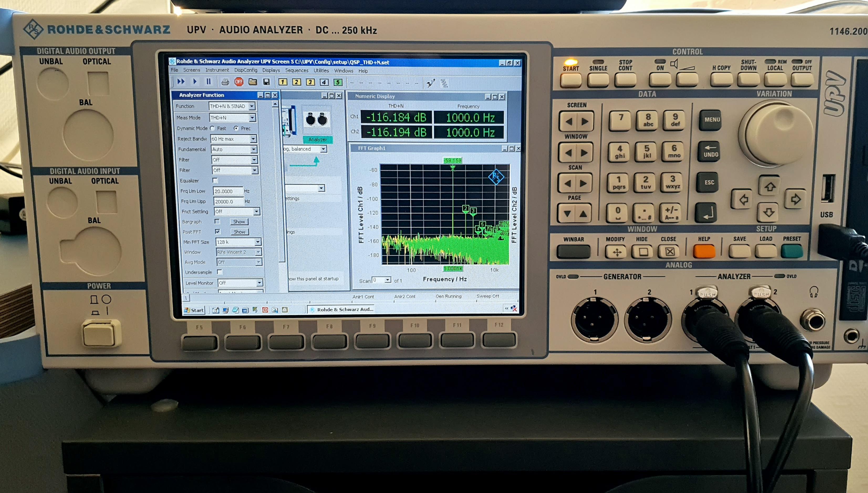Viewport: 868px width, 493px height.
Task: Open the Windows Start button
Action: click(194, 310)
